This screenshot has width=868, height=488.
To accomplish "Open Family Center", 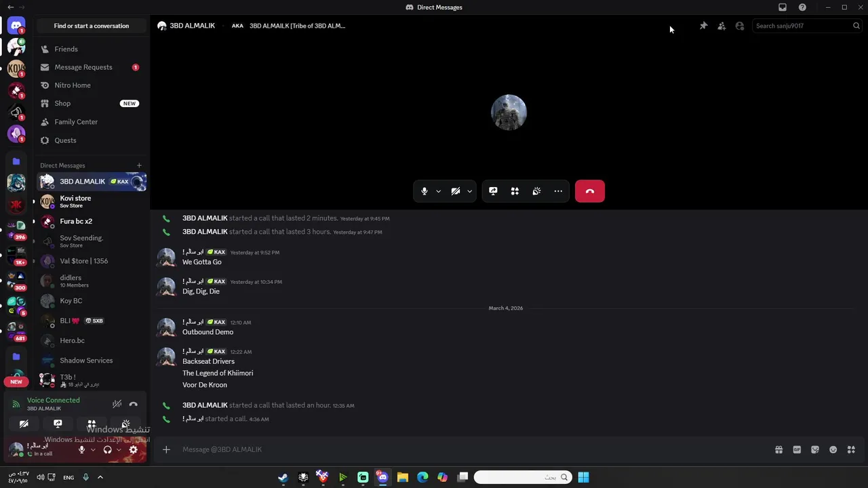I will point(92,122).
